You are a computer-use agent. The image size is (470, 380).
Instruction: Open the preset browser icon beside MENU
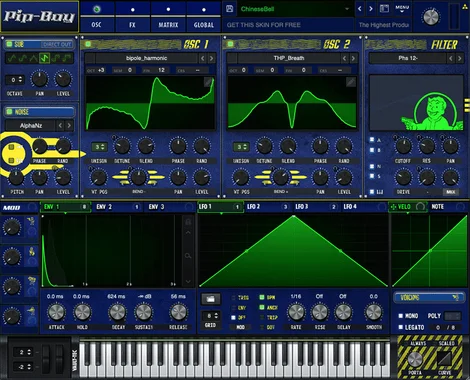(384, 9)
